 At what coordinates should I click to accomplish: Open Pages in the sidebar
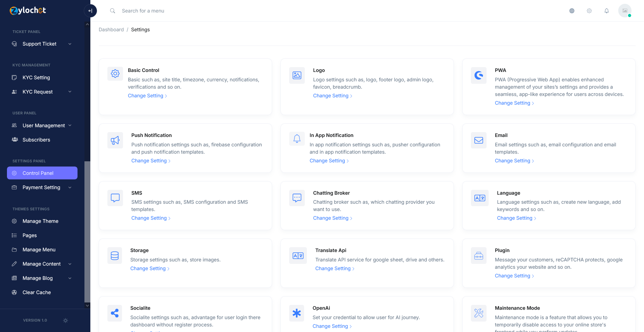point(42,235)
